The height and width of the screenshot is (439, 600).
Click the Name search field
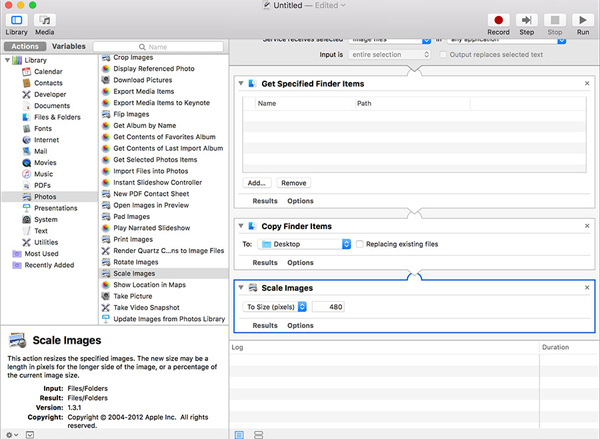point(158,47)
